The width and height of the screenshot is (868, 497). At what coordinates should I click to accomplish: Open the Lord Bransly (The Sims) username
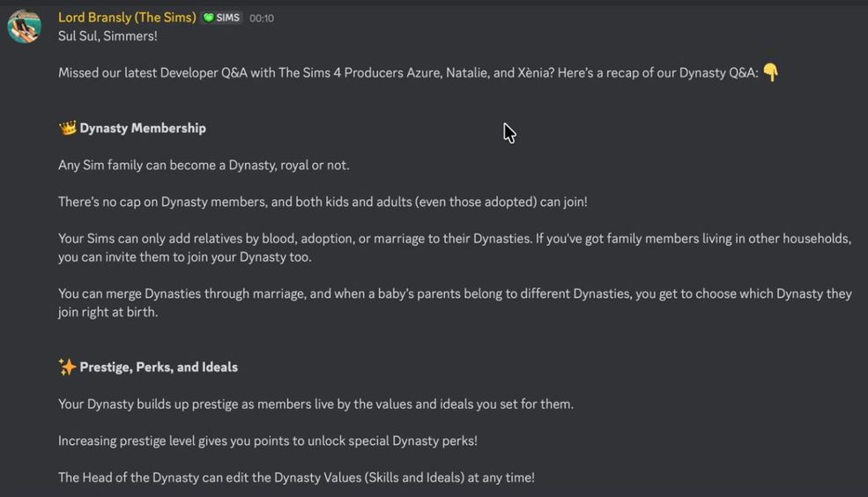tap(127, 18)
